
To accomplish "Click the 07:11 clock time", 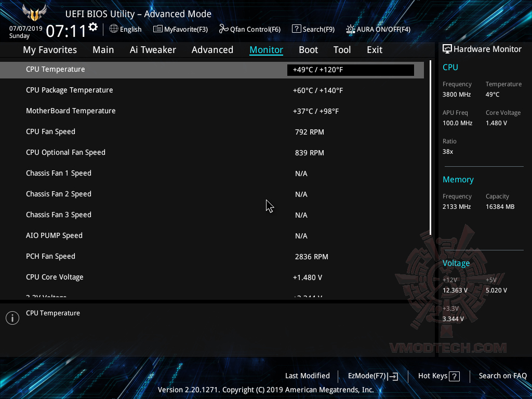I will click(x=66, y=31).
